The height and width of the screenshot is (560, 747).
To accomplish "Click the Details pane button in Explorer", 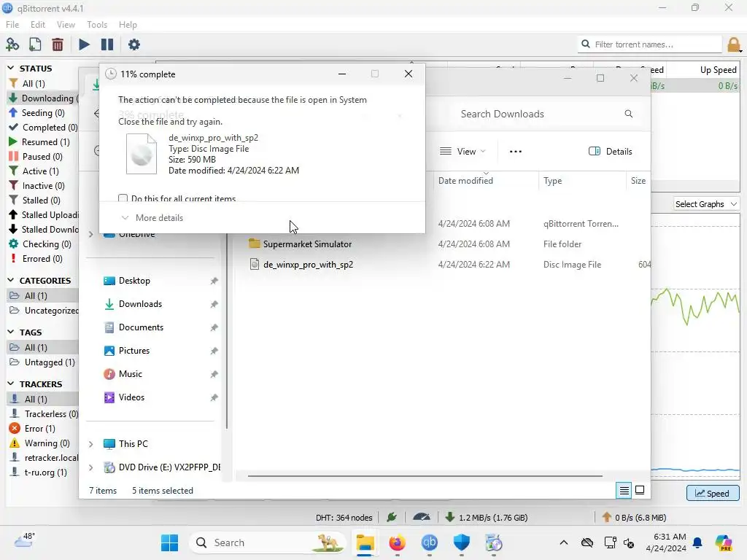I will coord(611,152).
